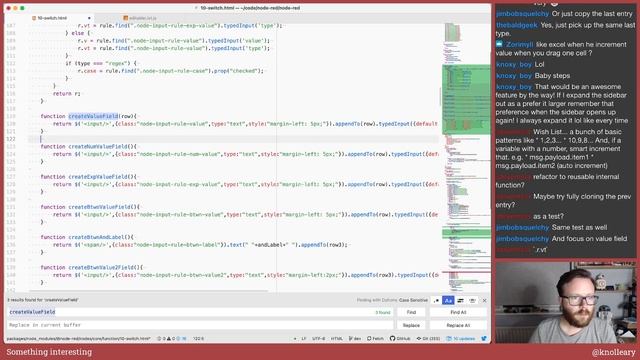Click the Find All button
640x360 pixels.
coord(458,312)
